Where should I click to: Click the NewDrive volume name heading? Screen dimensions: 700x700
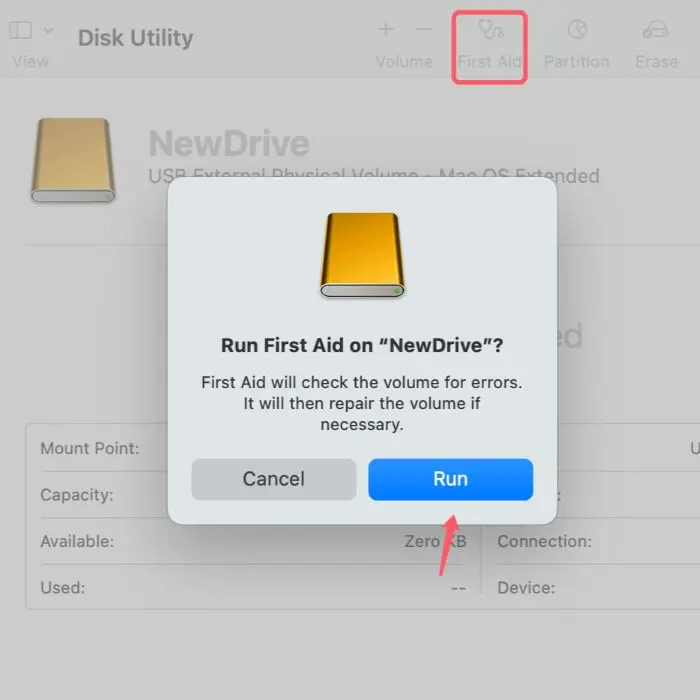(229, 144)
